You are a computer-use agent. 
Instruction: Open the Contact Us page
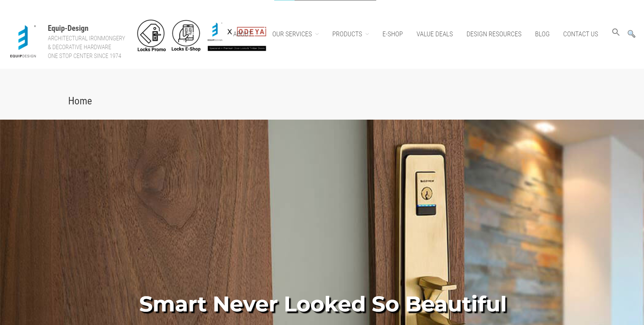580,34
